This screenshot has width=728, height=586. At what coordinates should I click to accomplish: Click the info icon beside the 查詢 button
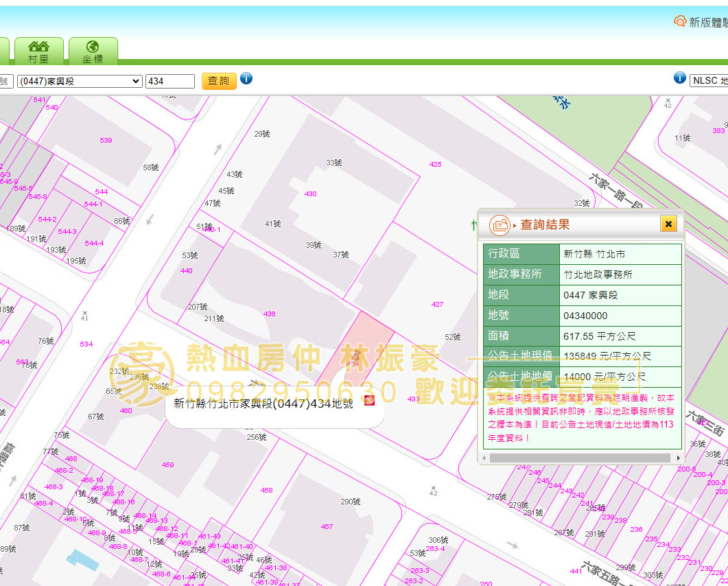[x=246, y=80]
